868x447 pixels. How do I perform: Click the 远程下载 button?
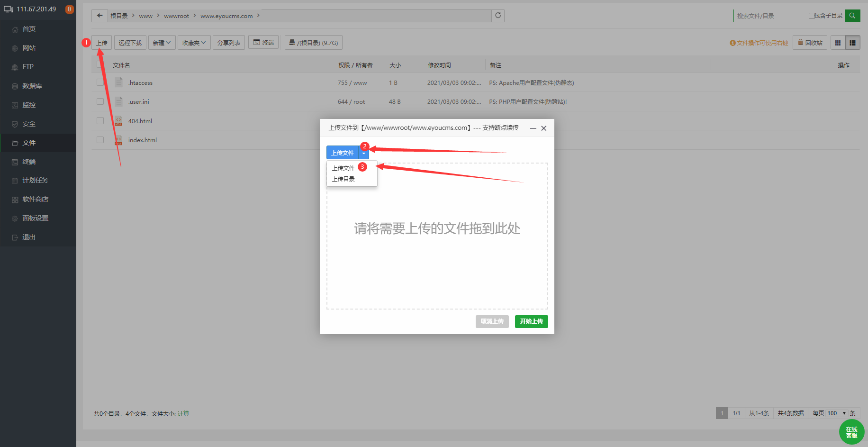tap(130, 43)
